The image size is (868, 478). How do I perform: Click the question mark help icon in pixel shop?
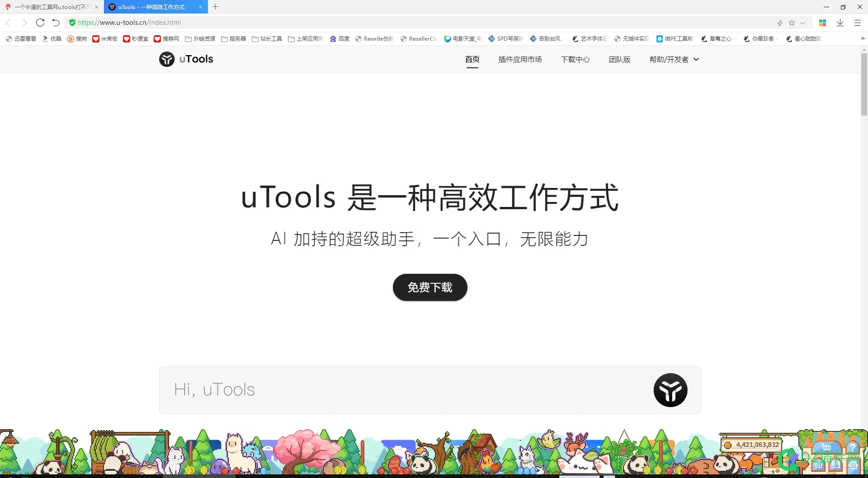pyautogui.click(x=852, y=447)
